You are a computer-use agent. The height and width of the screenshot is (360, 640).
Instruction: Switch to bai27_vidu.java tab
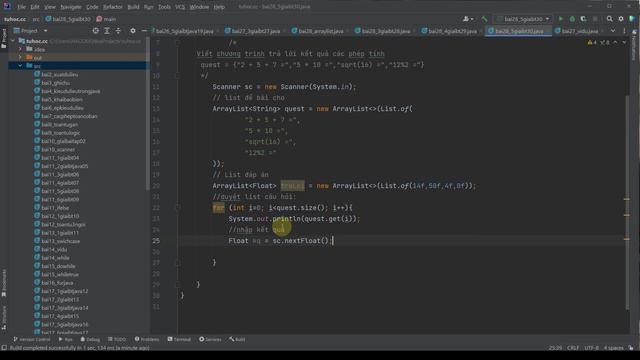click(x=580, y=31)
